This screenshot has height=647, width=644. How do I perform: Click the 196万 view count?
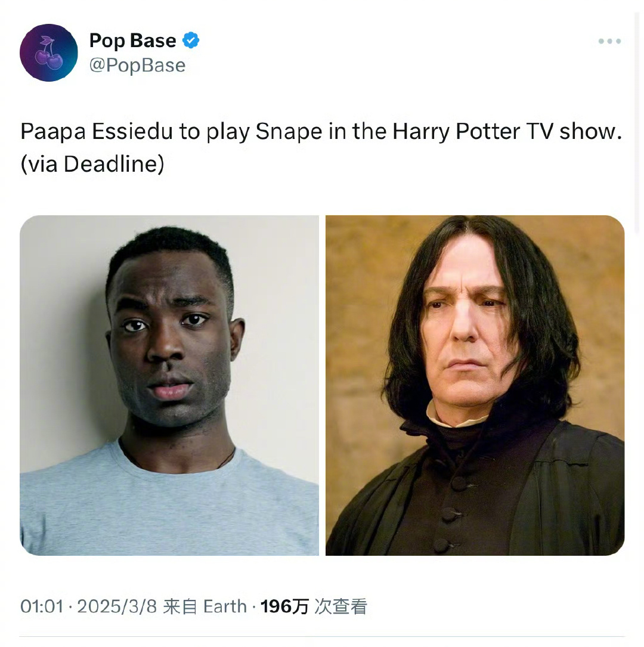(x=284, y=606)
